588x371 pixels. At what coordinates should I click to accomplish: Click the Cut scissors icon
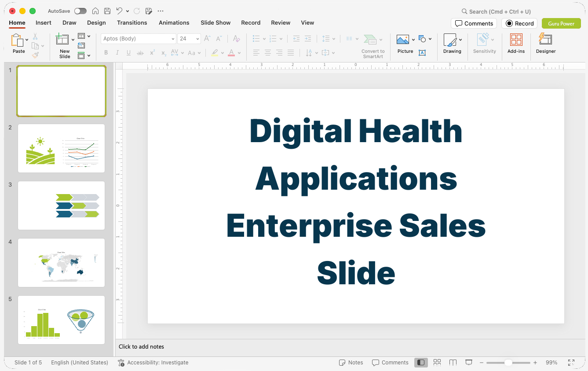click(35, 37)
